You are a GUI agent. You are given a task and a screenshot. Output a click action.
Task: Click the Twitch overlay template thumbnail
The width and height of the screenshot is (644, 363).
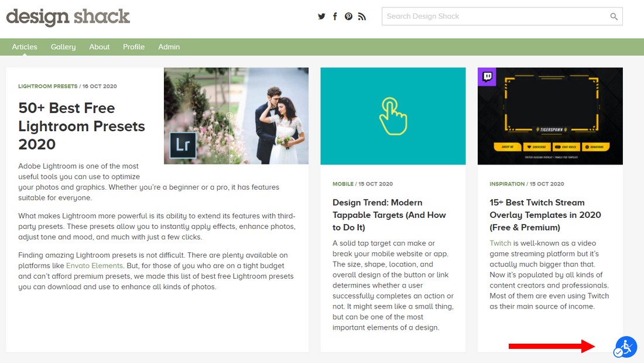(550, 116)
